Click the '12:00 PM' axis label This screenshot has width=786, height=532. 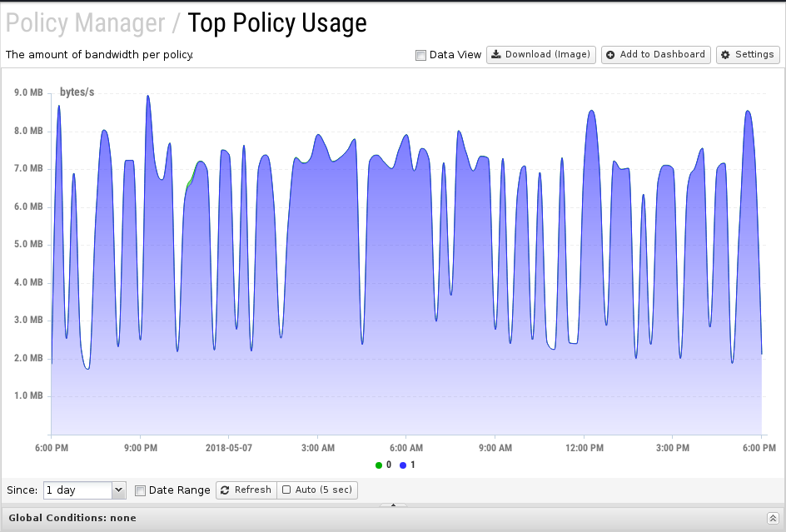pos(584,448)
